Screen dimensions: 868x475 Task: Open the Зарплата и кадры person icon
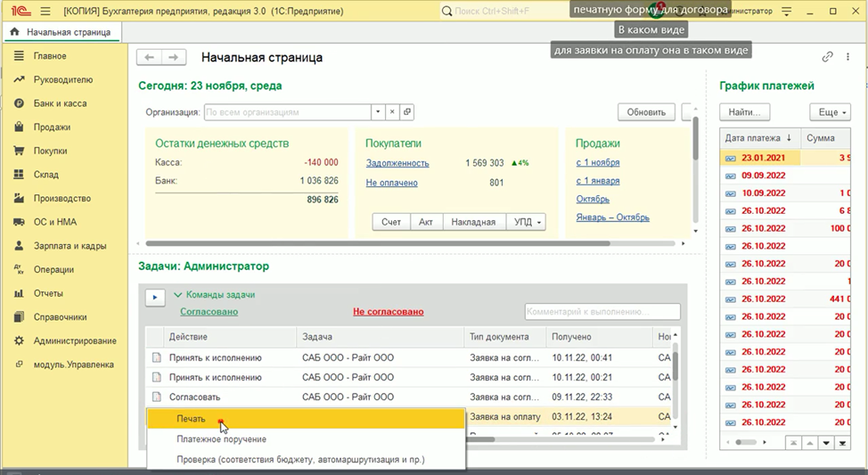(x=19, y=246)
